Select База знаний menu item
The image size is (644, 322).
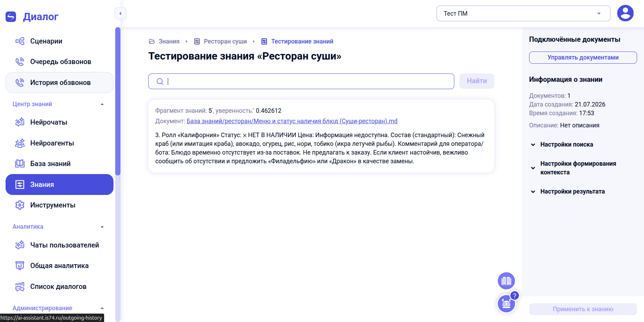tap(60, 164)
